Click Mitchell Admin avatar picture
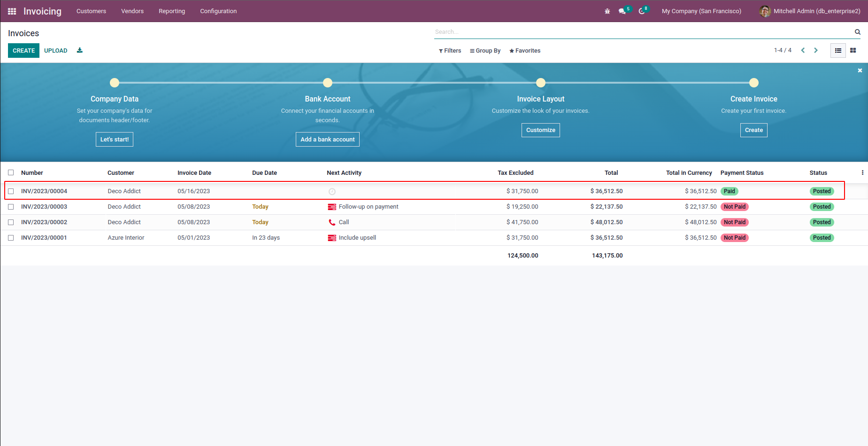Viewport: 868px width, 446px height. pos(765,11)
